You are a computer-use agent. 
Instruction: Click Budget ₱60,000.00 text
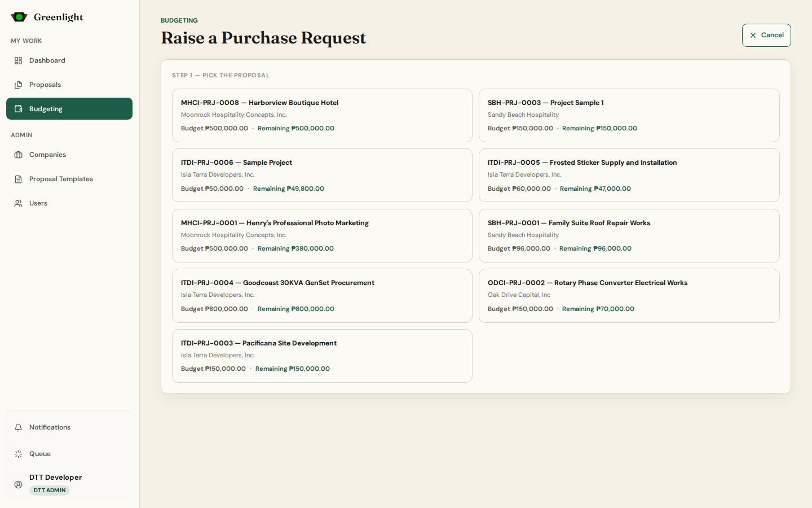(519, 189)
